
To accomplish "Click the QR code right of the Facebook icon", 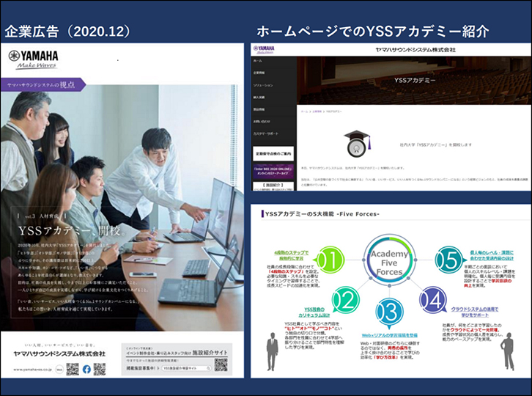I will (100, 369).
